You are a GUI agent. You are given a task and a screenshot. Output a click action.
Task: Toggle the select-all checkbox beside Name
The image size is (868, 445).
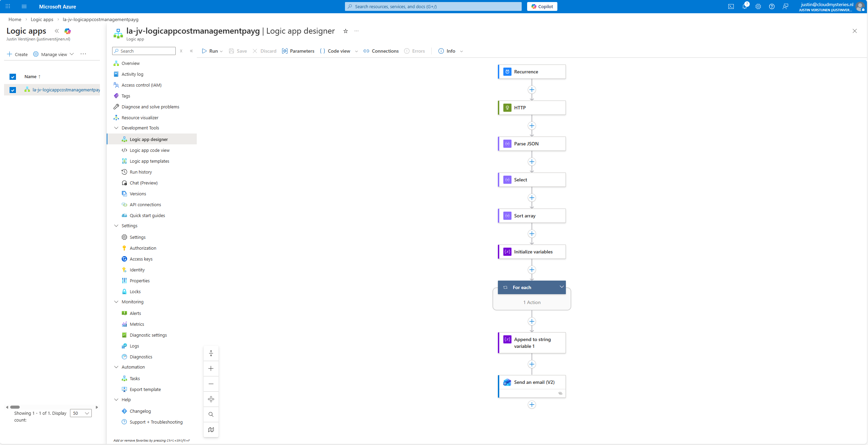(13, 77)
